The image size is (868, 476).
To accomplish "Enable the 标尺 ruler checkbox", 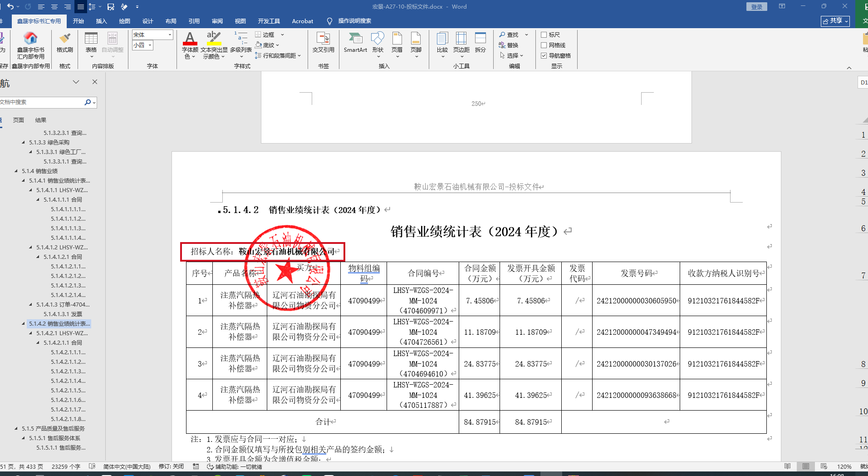I will click(x=544, y=35).
